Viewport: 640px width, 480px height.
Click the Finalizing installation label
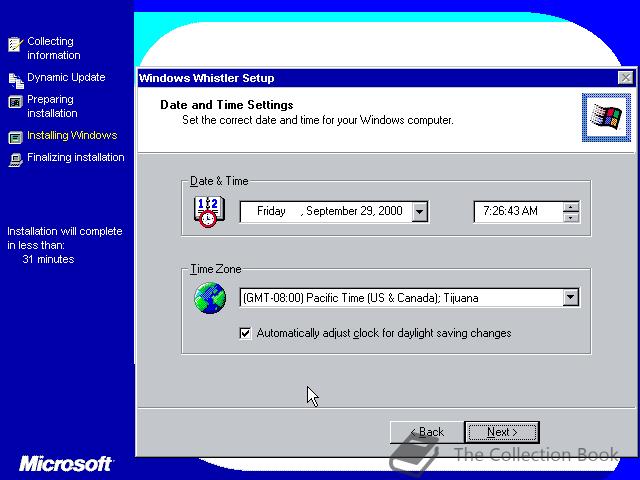[76, 157]
